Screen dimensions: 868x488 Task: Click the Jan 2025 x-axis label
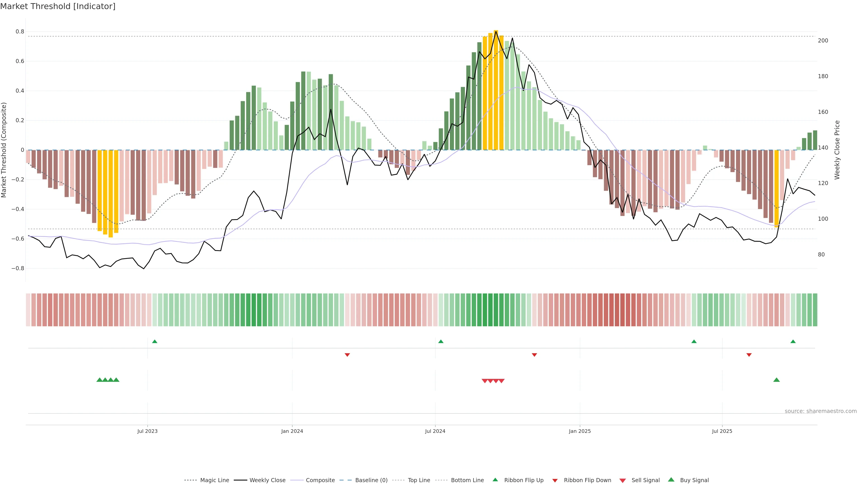pos(580,431)
